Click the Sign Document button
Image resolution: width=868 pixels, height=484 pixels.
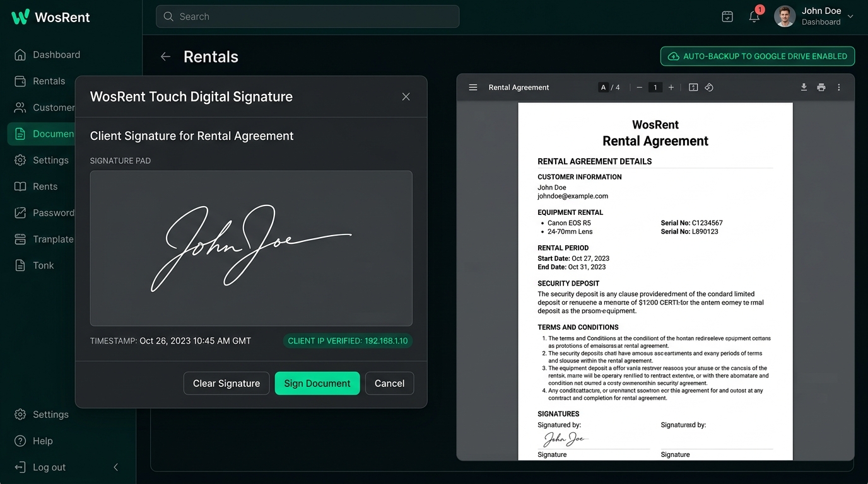[x=317, y=383]
